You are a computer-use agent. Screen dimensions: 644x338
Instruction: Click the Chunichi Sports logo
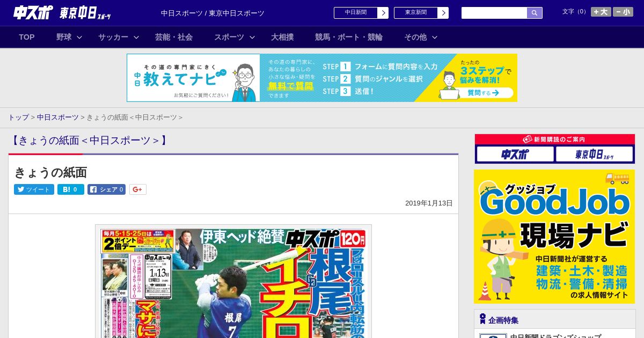click(33, 12)
